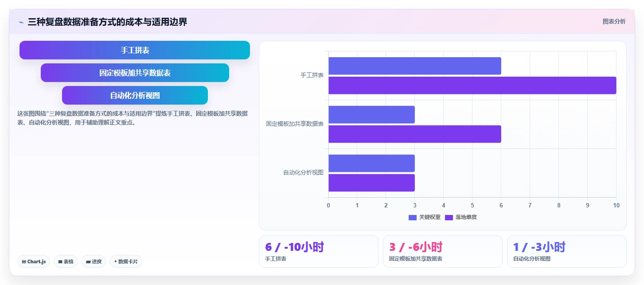Click the 手工拼表 y-axis label in chart
The image size is (644, 285).
[x=312, y=75]
